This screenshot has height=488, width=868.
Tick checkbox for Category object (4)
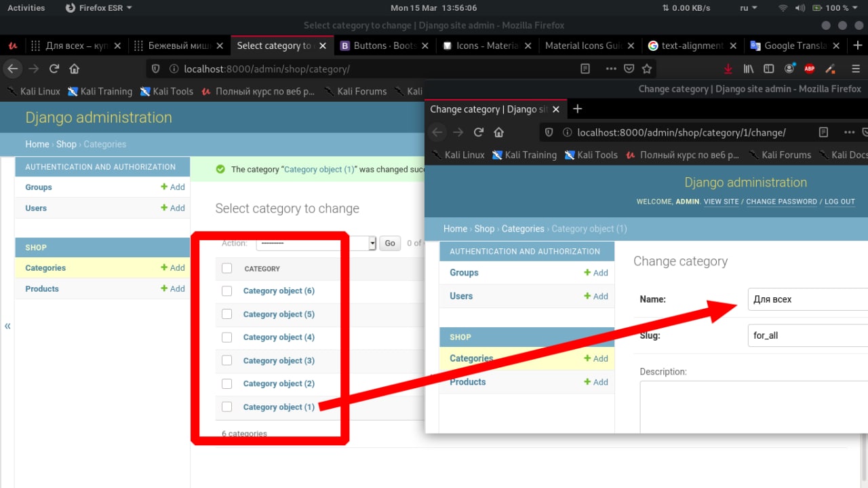(227, 337)
